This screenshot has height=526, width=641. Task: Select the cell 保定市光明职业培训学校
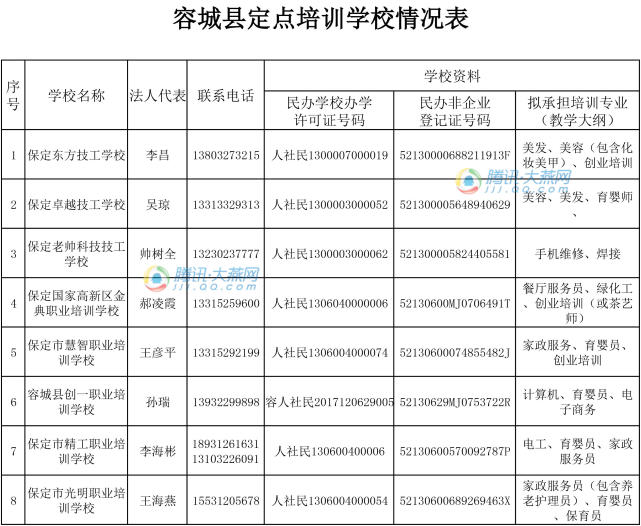point(76,501)
